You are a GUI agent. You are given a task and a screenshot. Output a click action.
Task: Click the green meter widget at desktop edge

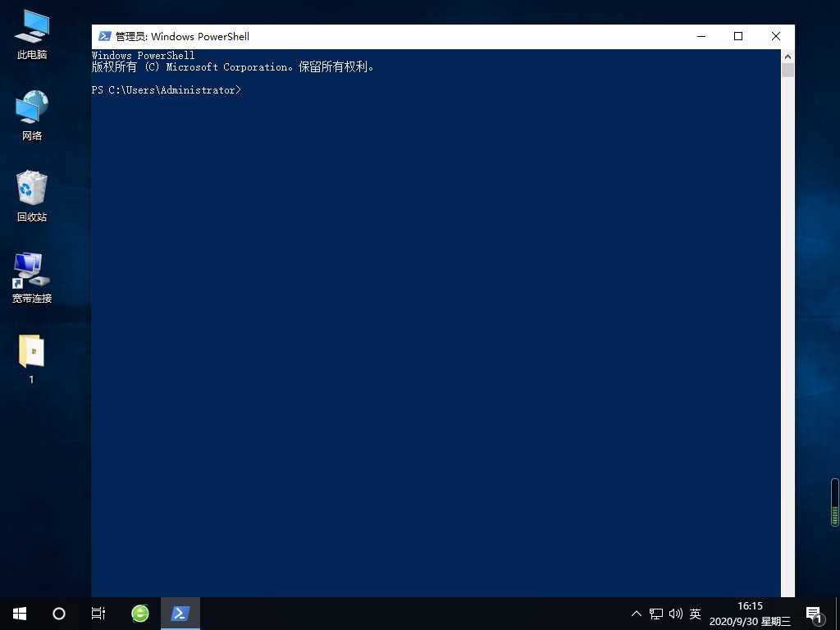(x=835, y=502)
